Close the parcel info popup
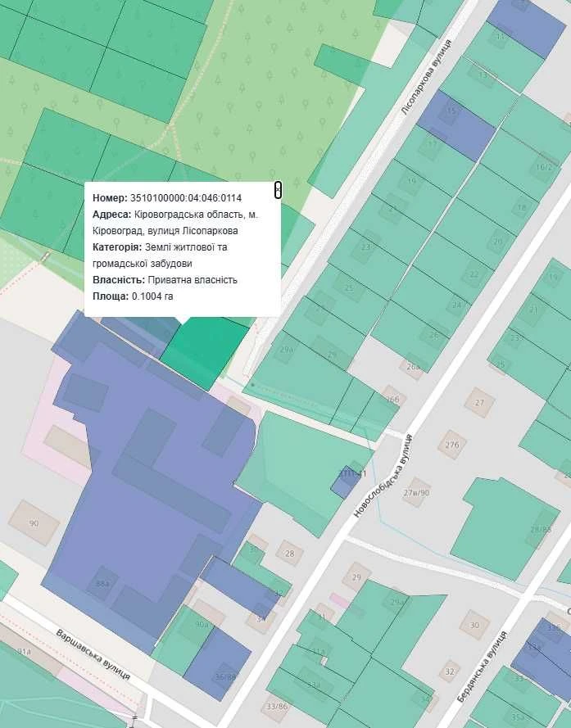 pyautogui.click(x=278, y=190)
